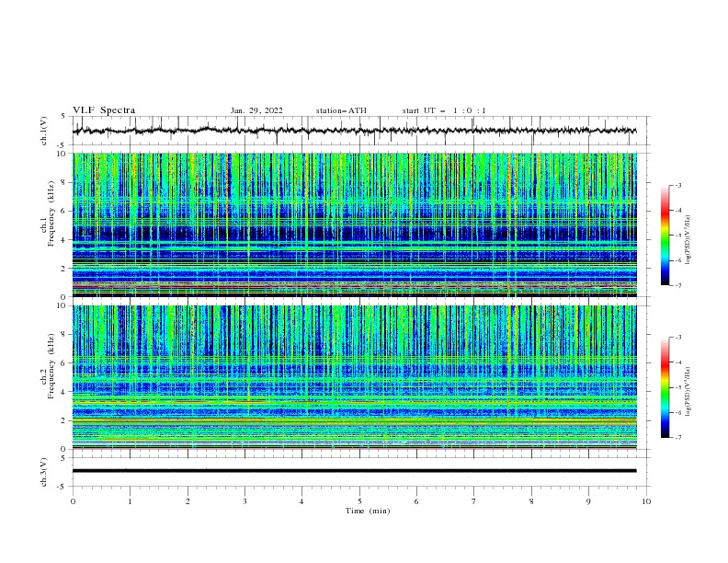Click the "VLF Spectra" plot title
728x563 pixels.
pyautogui.click(x=104, y=110)
